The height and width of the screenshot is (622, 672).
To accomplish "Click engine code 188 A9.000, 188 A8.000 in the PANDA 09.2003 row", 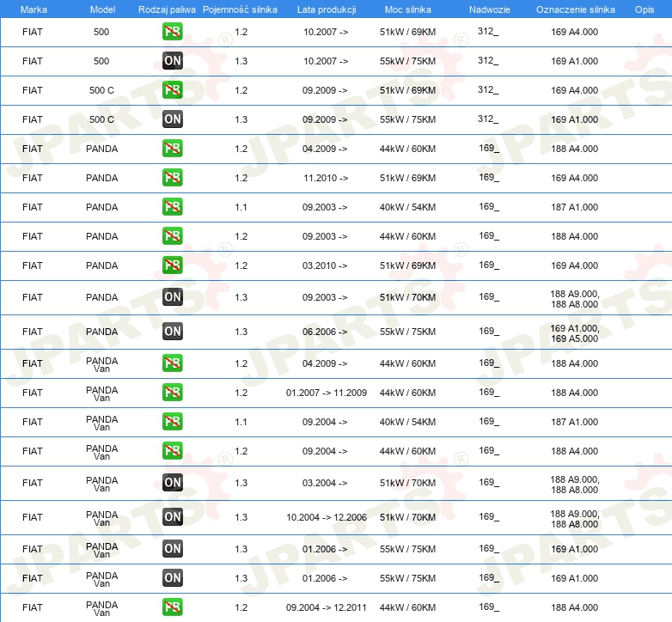I will click(575, 299).
